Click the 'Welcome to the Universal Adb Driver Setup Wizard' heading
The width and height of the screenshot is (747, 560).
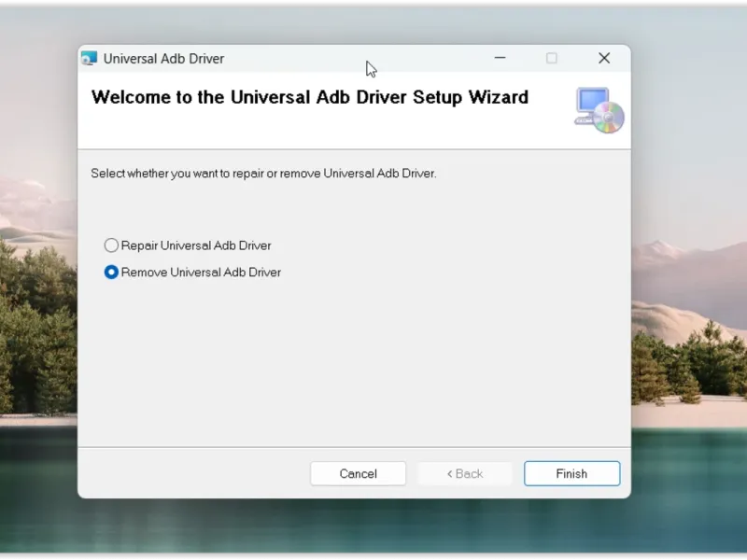pos(310,97)
